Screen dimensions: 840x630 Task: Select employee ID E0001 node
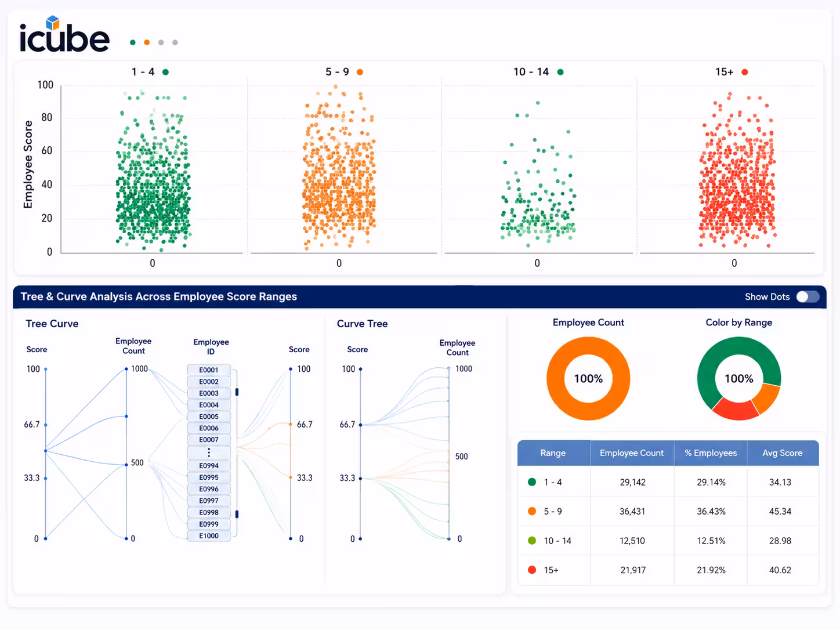[x=209, y=370]
